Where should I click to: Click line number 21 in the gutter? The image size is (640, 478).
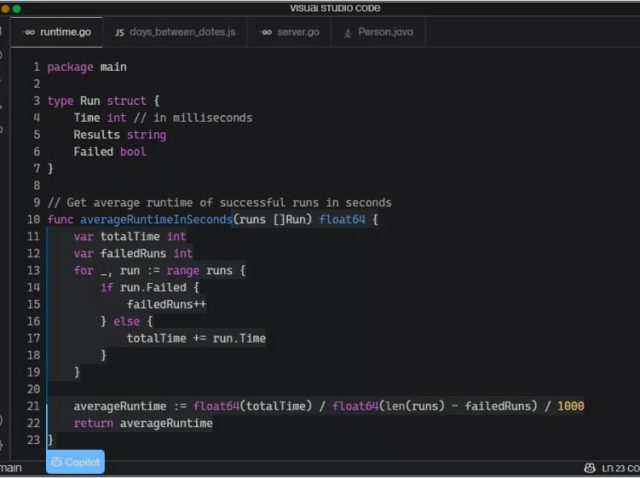(x=34, y=406)
